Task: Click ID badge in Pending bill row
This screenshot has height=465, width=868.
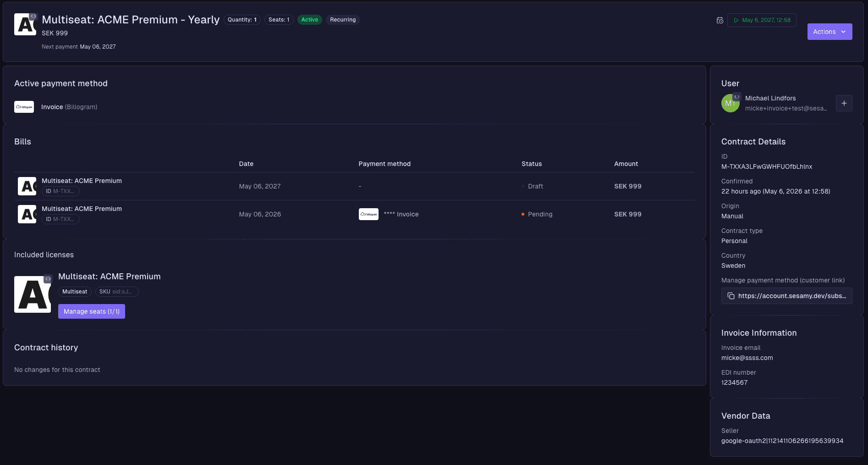Action: pyautogui.click(x=60, y=219)
